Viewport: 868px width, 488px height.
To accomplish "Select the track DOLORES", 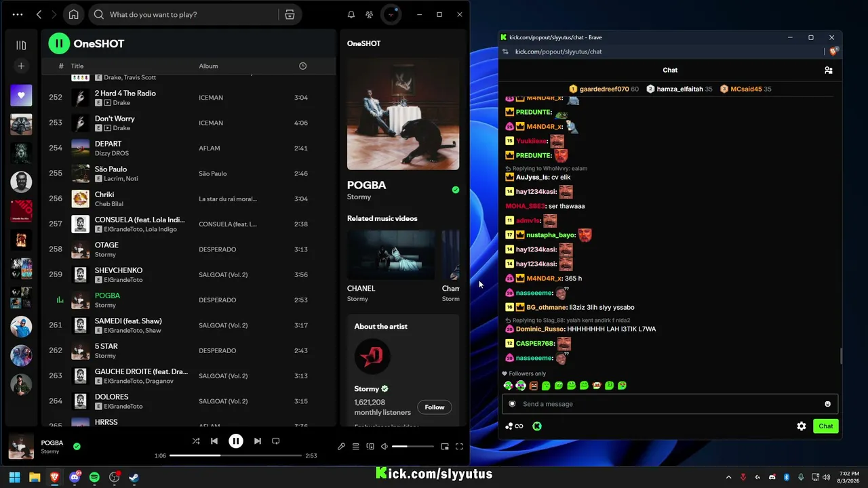I will 112,397.
